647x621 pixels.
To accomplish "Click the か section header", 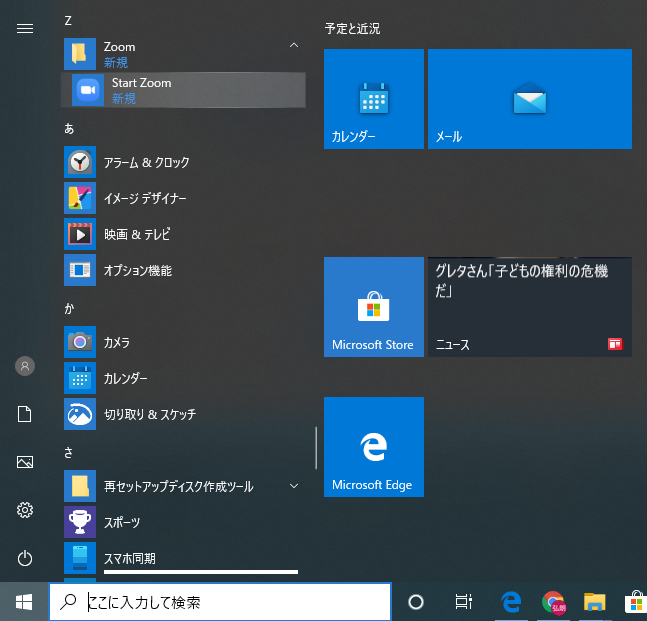I will 69,309.
